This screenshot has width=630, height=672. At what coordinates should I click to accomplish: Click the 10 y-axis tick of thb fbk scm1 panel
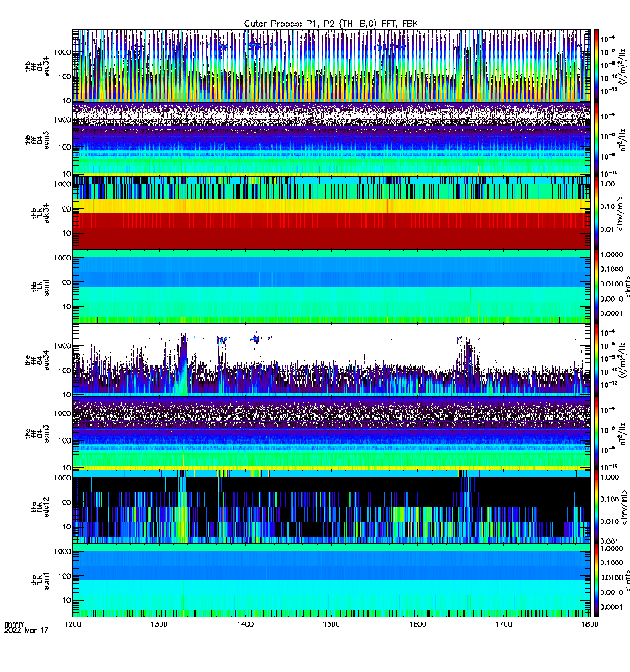pyautogui.click(x=66, y=307)
